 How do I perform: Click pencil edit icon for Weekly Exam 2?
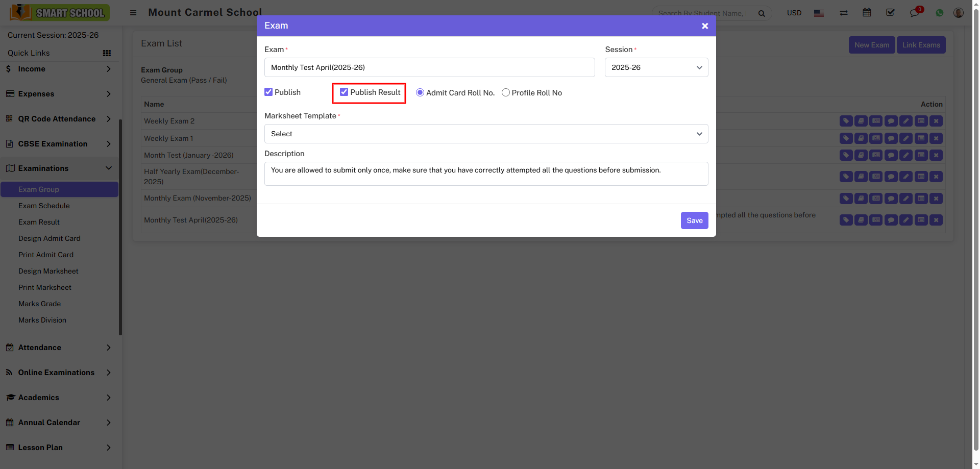click(905, 121)
